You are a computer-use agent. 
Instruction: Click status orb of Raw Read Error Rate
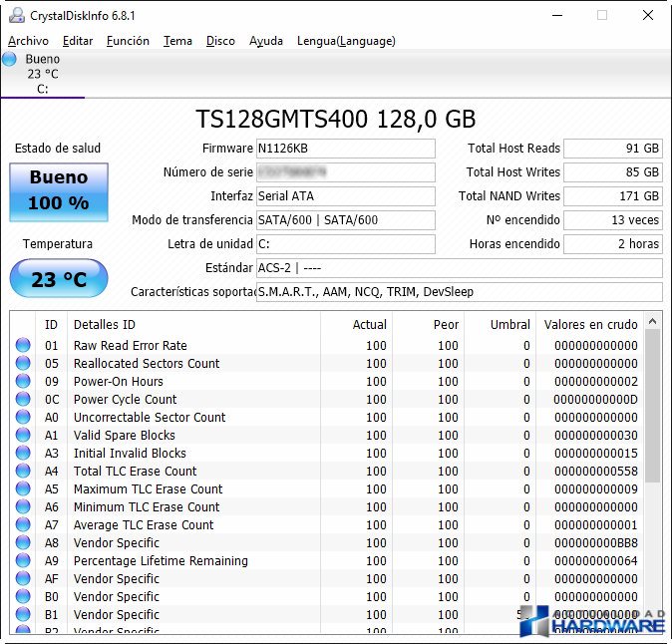[x=23, y=345]
